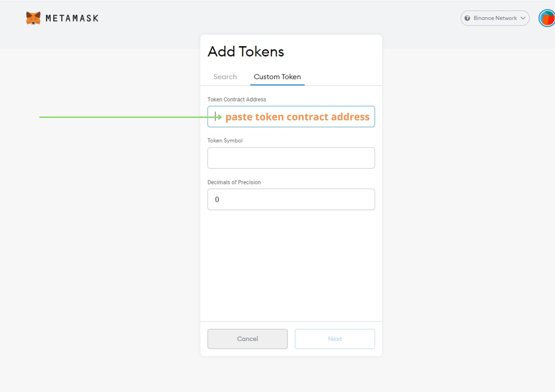The height and width of the screenshot is (392, 555).
Task: Click the orange paste token contract address text
Action: pos(297,117)
